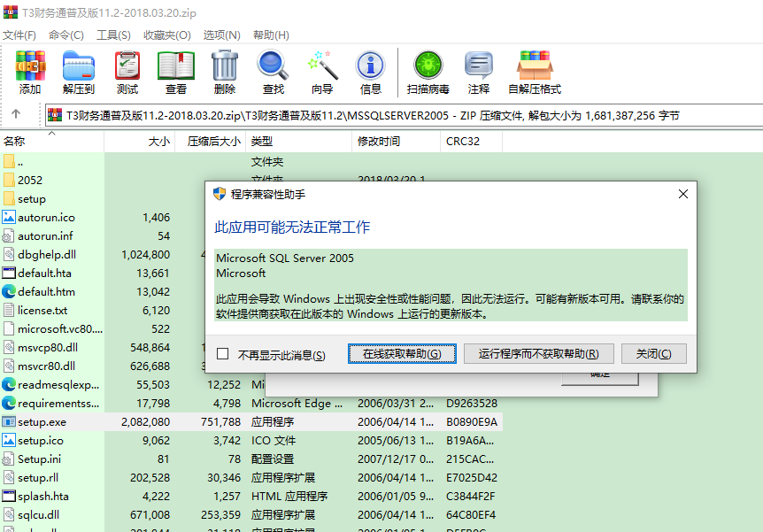Image resolution: width=763 pixels, height=532 pixels.
Task: Open the 工具(S) menu
Action: point(113,35)
